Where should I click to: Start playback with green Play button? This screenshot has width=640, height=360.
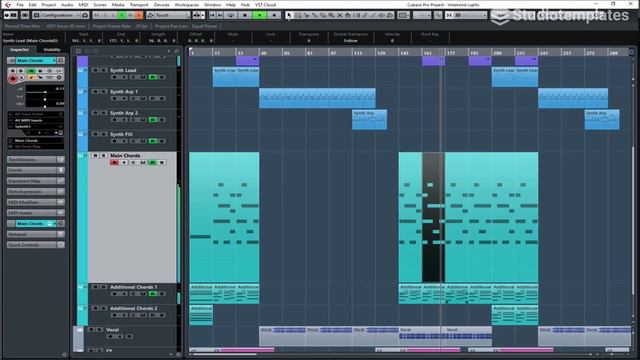(x=260, y=15)
